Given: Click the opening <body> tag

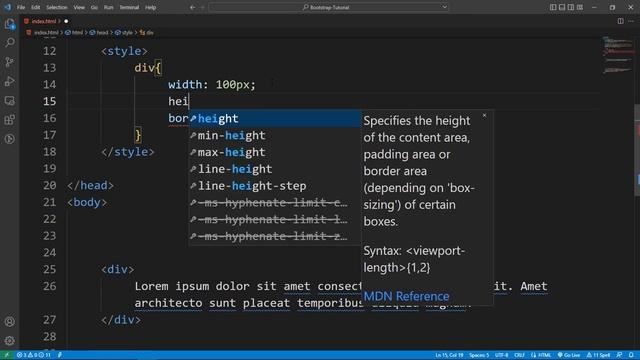Looking at the screenshot, I should 87,202.
